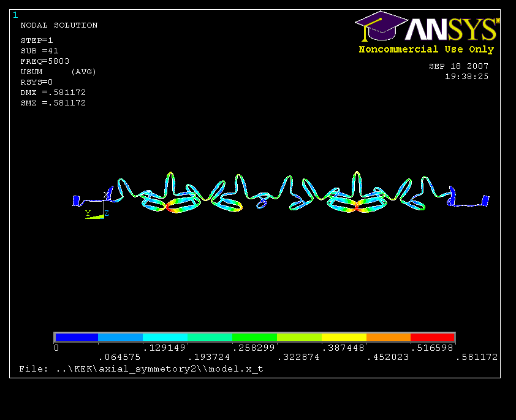The width and height of the screenshot is (516, 420).
Task: Click the 'USUM (AVG)' label
Action: point(58,72)
